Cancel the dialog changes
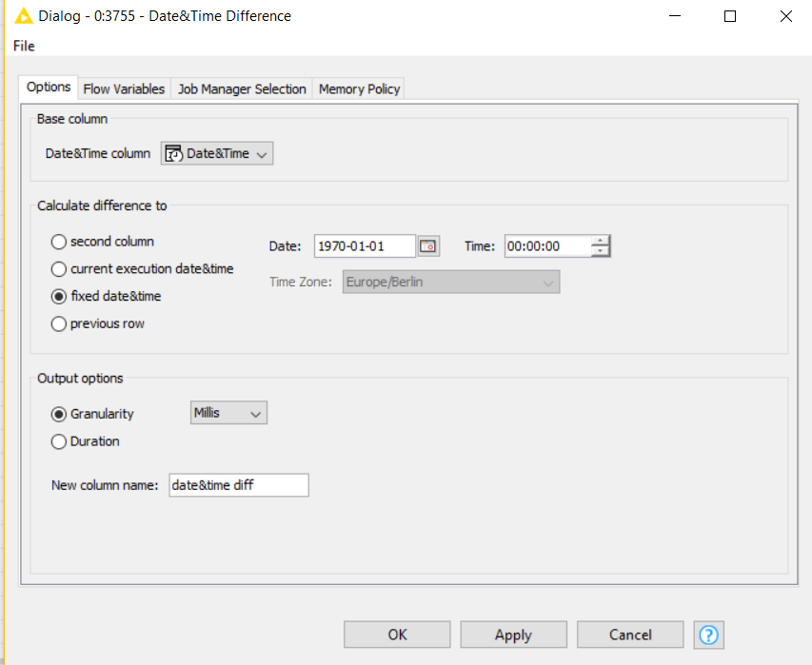 click(629, 635)
